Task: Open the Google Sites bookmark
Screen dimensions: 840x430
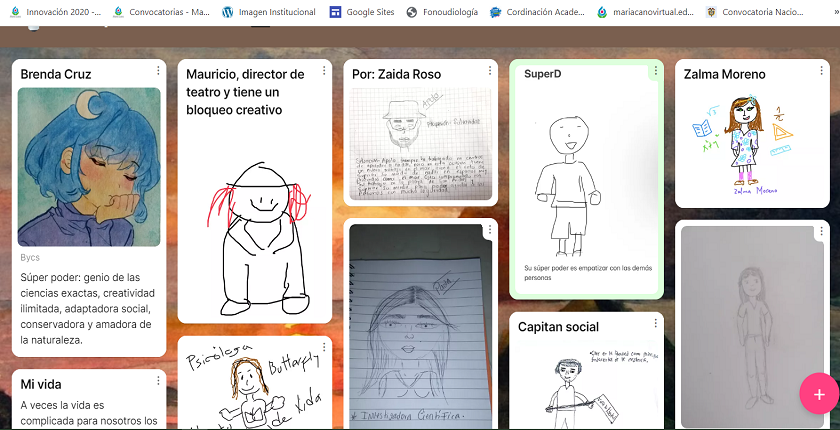Action: 362,12
